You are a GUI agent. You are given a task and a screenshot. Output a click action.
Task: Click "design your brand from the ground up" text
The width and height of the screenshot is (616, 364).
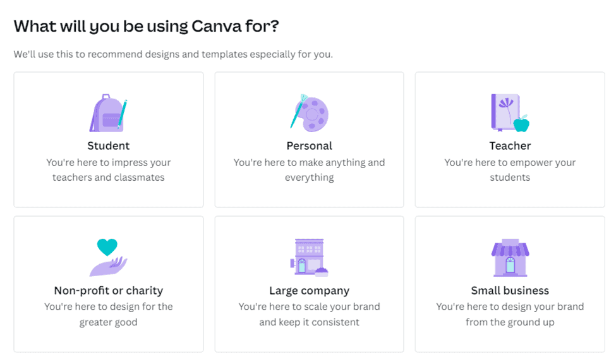click(510, 314)
